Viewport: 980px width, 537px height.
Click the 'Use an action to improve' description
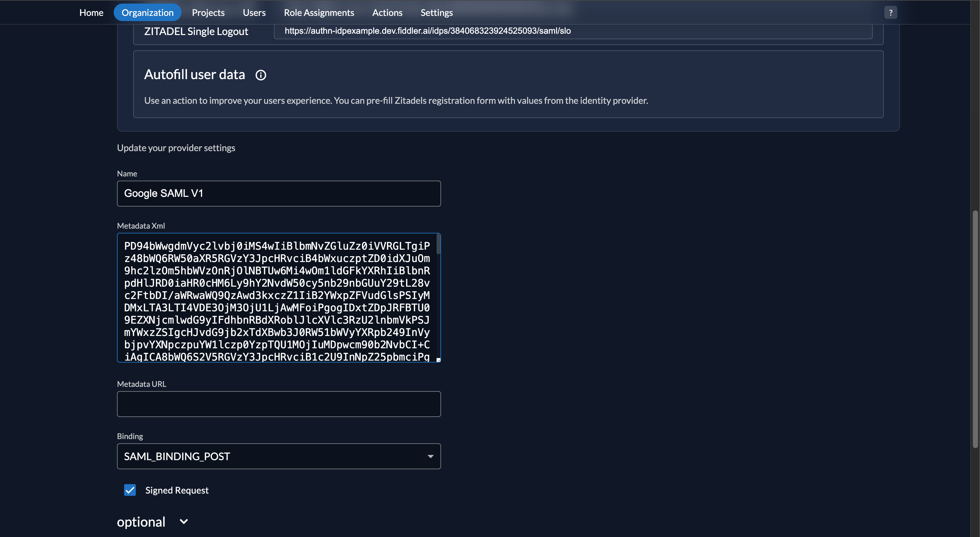(396, 101)
